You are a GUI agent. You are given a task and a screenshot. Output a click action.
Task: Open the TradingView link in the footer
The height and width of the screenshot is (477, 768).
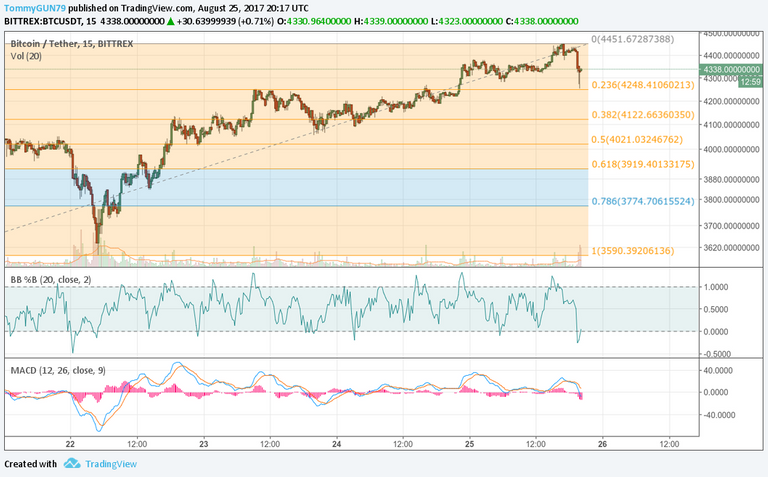[111, 464]
